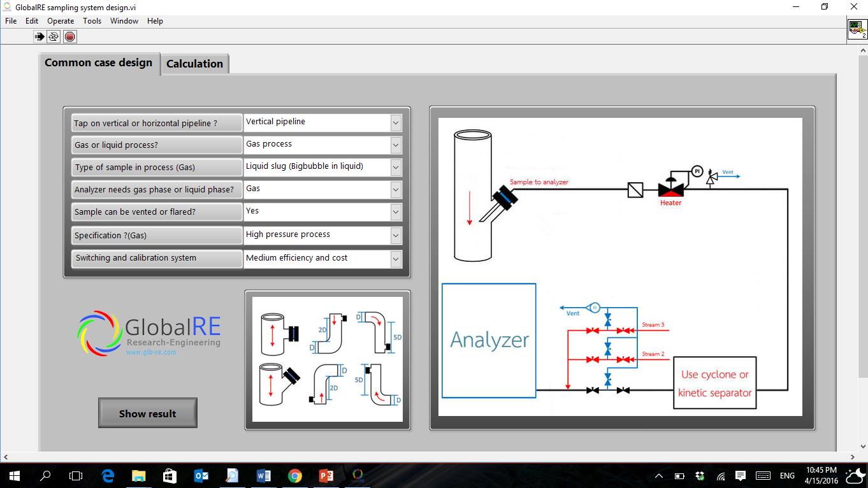Open the Tools menu

92,21
